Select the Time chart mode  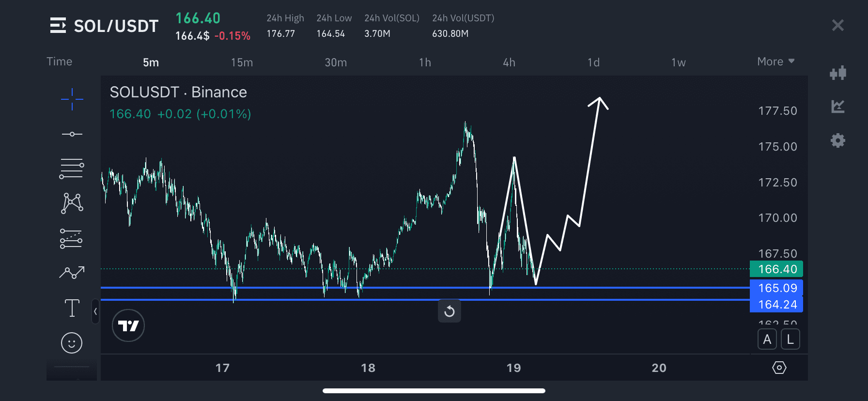coord(59,62)
